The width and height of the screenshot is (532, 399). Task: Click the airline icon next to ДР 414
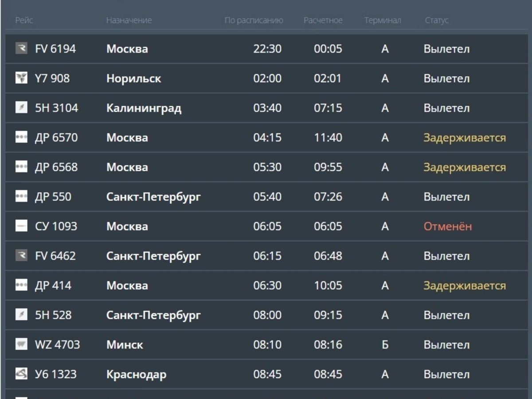(21, 286)
